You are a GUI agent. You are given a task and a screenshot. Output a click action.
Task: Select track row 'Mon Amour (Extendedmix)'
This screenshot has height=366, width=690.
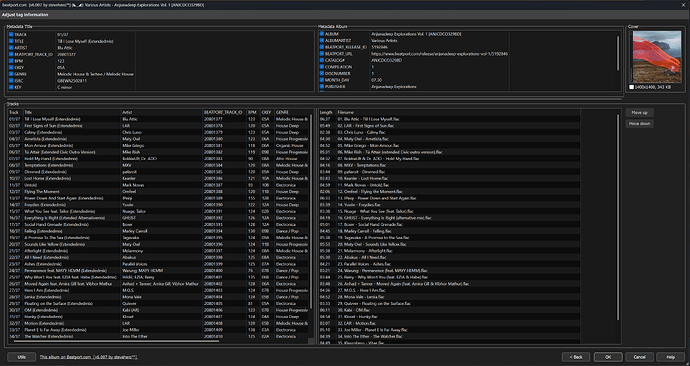pyautogui.click(x=158, y=146)
